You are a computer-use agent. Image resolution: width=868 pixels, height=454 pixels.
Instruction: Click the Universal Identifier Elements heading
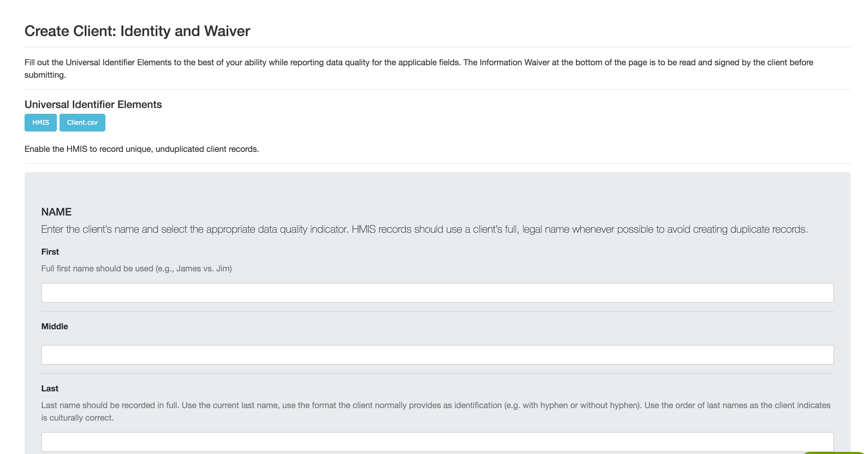[93, 104]
